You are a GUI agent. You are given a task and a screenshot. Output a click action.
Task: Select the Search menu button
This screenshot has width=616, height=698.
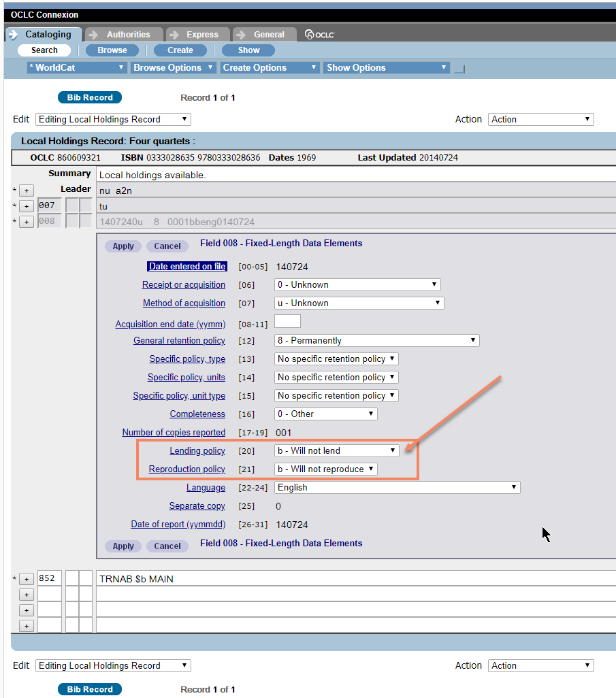(44, 50)
